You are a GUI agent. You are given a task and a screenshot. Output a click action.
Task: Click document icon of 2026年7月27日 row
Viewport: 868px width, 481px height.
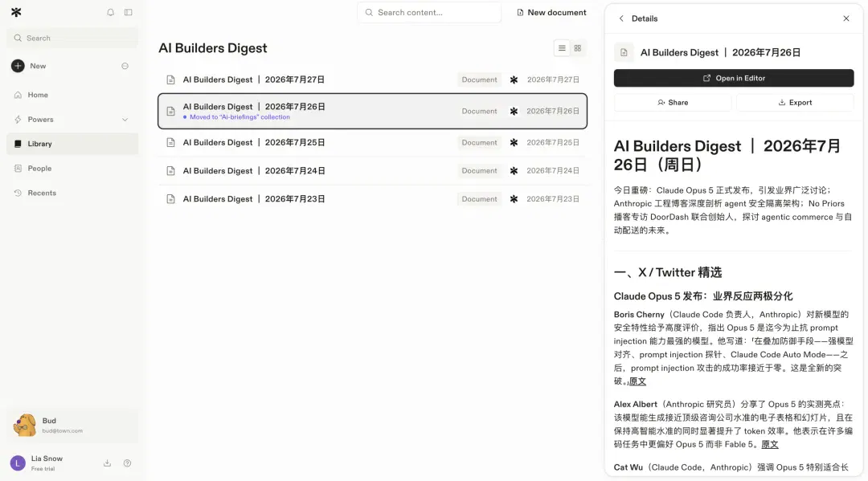[170, 79]
